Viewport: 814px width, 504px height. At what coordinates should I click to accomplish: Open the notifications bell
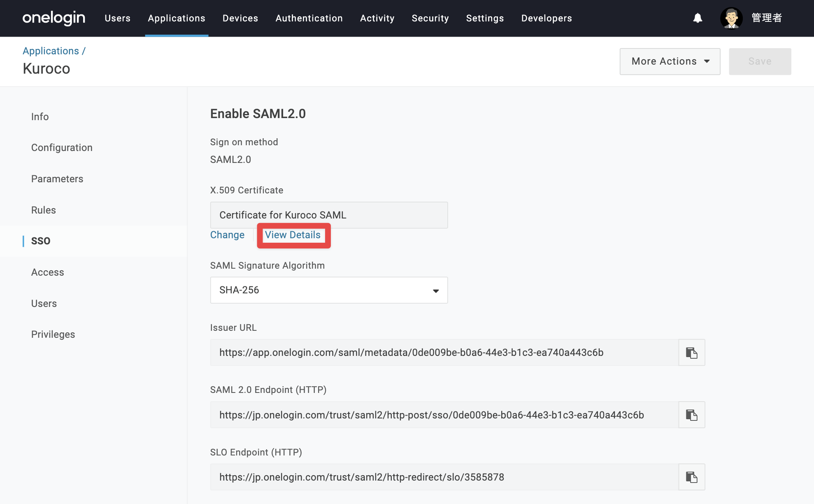coord(698,18)
